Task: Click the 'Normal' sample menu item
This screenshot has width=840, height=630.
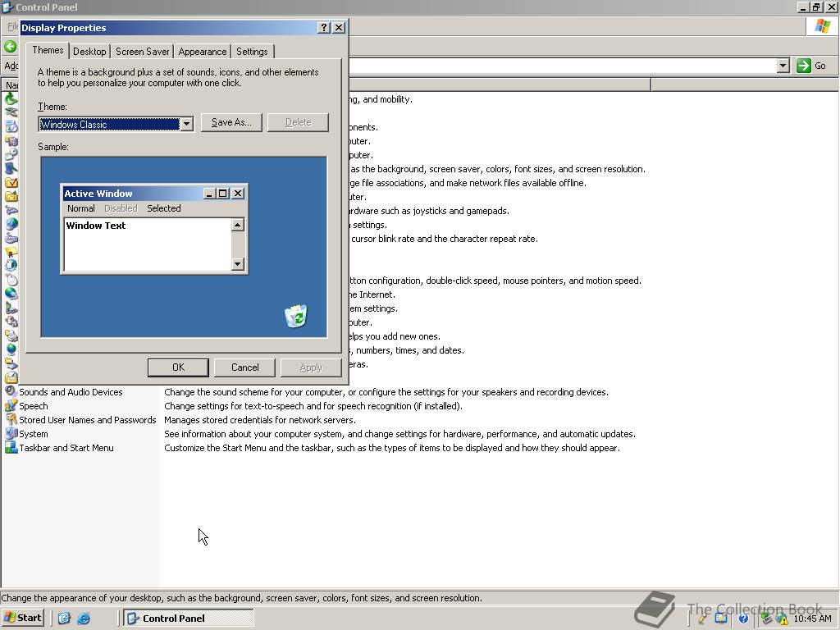Action: (81, 208)
